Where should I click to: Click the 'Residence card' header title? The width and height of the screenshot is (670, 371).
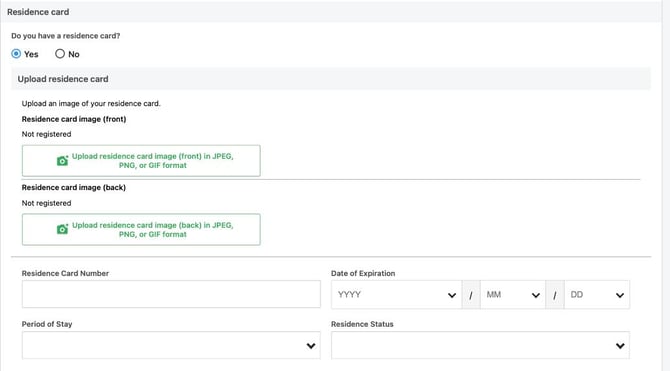(x=38, y=12)
